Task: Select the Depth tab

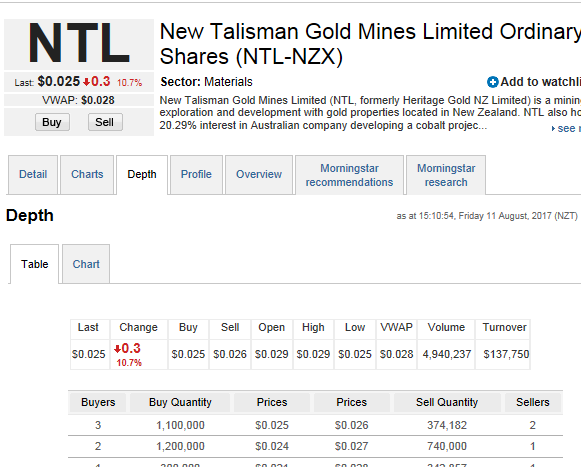Action: pos(142,175)
